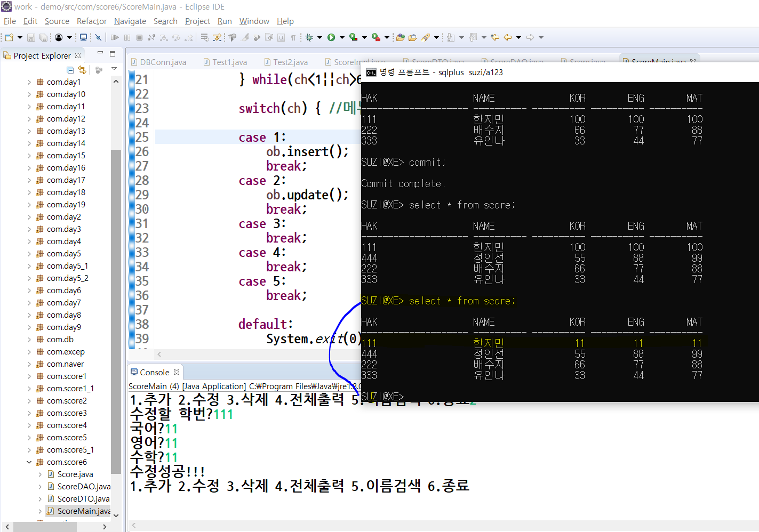Click the command prompt sqlplus title bar
The height and width of the screenshot is (532, 759).
point(560,72)
